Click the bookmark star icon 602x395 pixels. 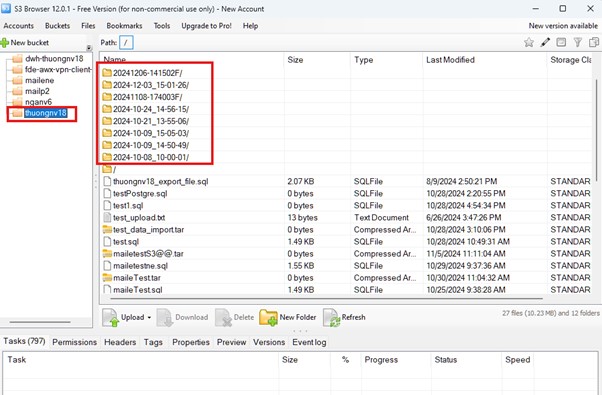pos(529,42)
